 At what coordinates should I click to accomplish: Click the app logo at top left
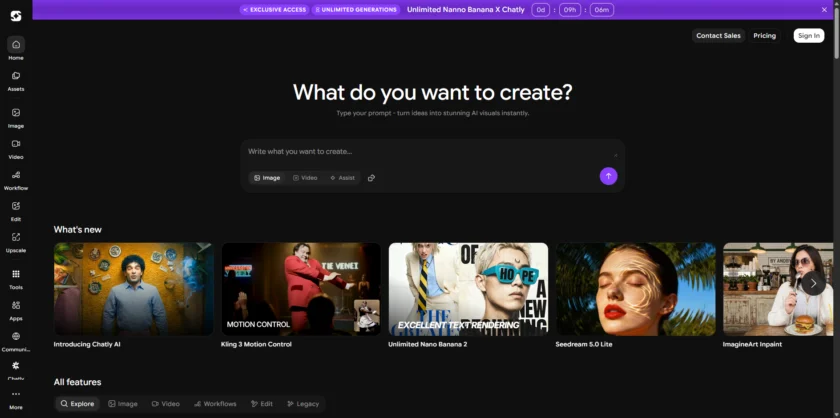16,16
